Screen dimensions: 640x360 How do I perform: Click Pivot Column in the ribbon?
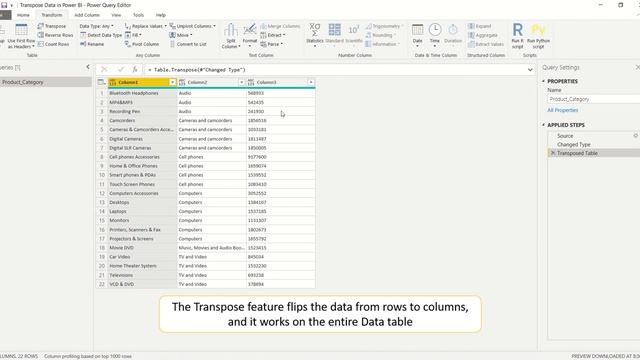tap(142, 44)
